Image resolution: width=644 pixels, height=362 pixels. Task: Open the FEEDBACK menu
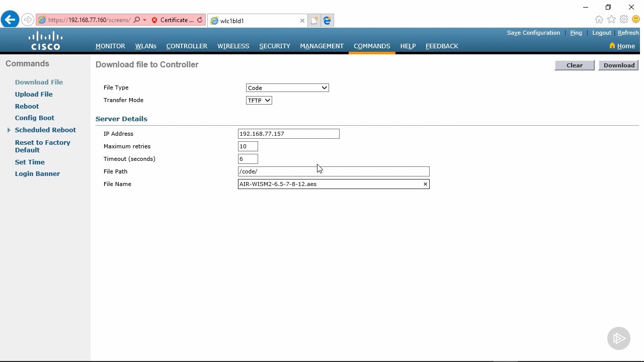(442, 46)
